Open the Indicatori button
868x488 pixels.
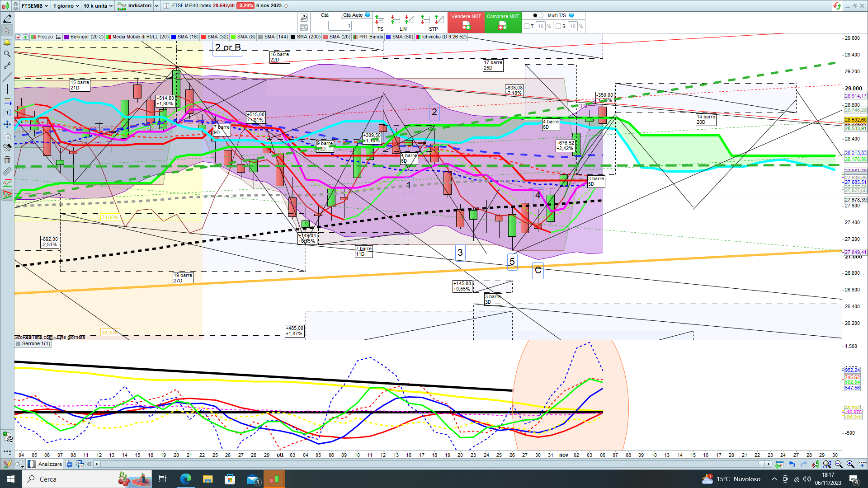(135, 6)
